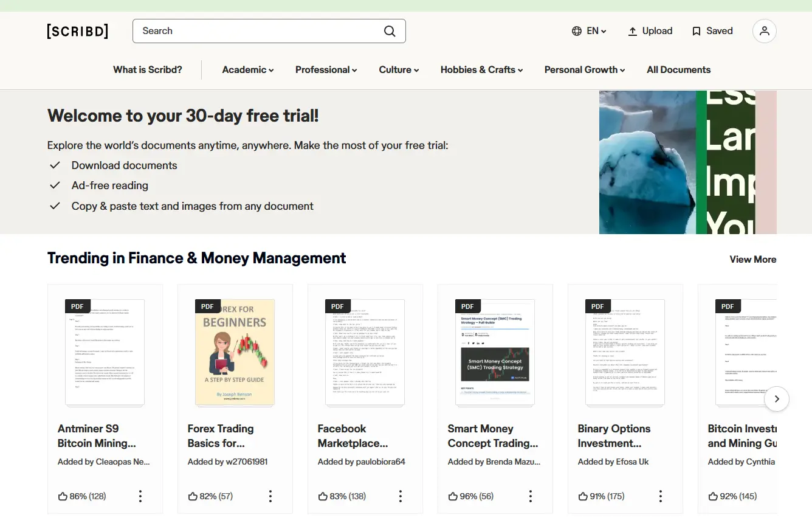Open the Facebook Marketplace document thumbnail

365,353
